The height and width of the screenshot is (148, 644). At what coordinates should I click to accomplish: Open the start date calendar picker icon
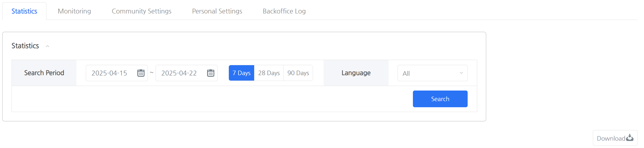click(141, 73)
